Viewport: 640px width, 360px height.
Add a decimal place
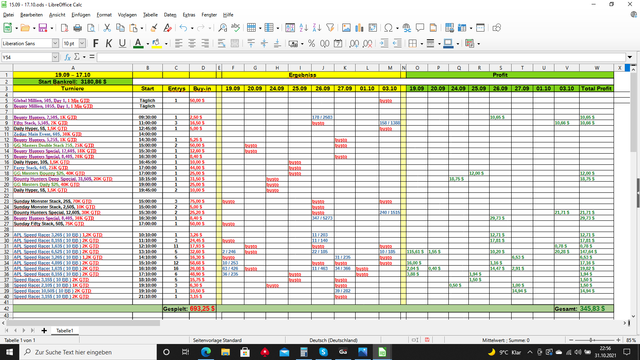pyautogui.click(x=354, y=43)
